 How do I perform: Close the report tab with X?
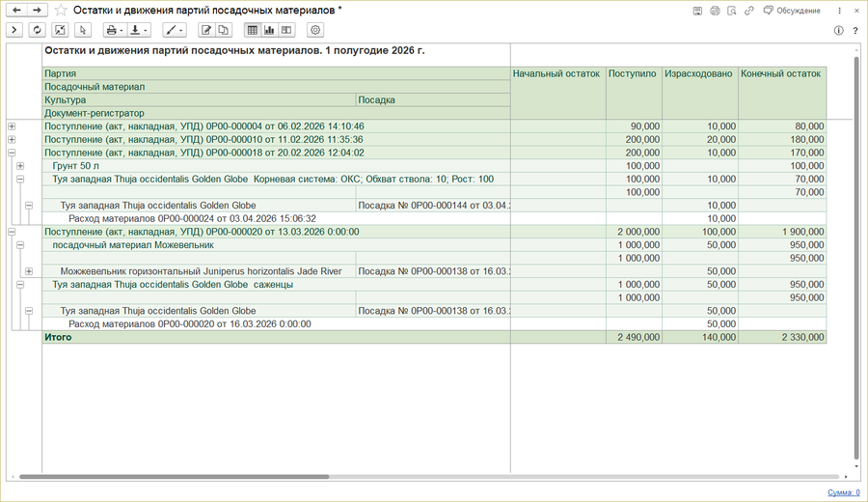(x=856, y=11)
